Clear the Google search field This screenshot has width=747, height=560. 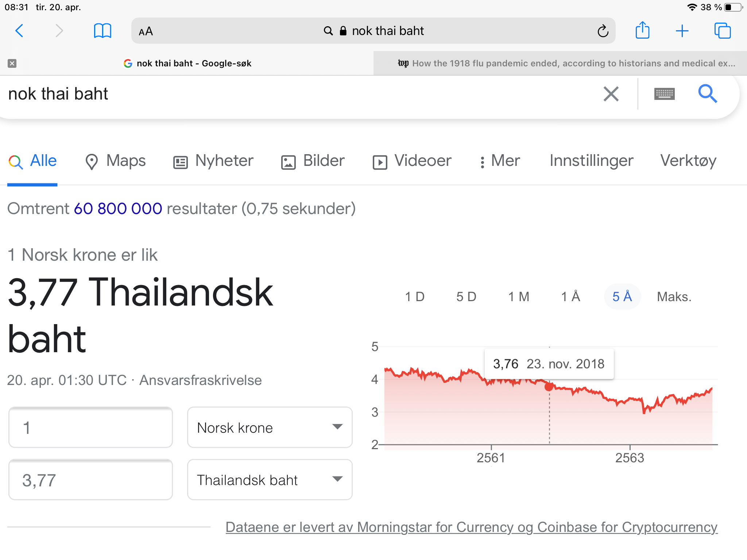(611, 94)
